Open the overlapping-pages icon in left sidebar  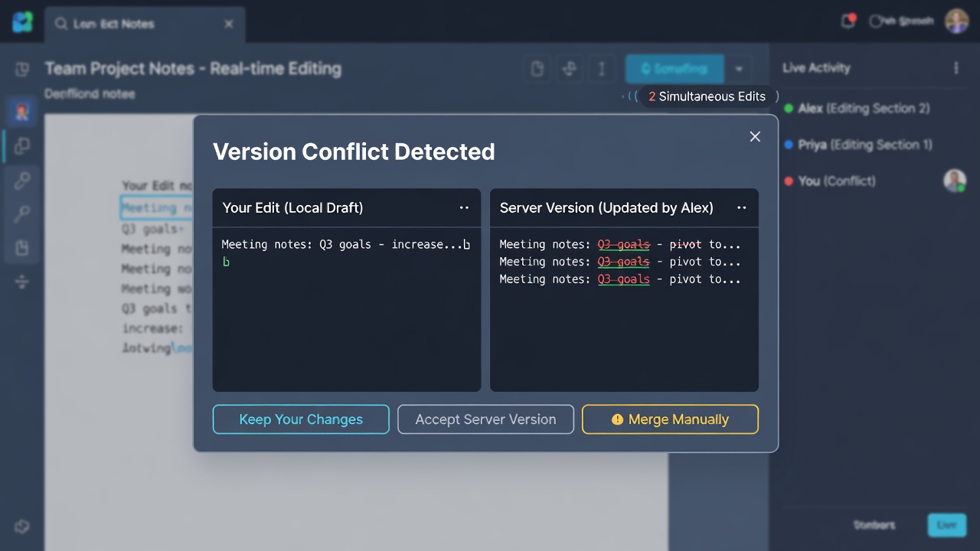click(x=22, y=145)
